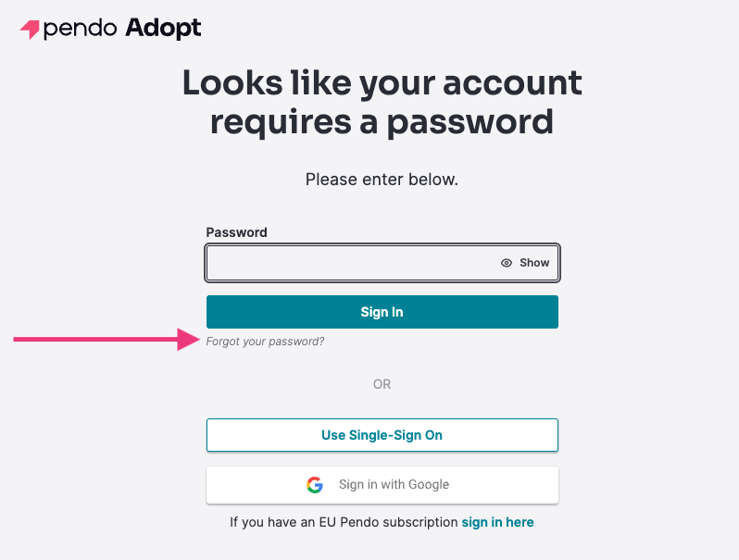
Task: Follow the EU 'sign in here' link
Action: click(497, 522)
